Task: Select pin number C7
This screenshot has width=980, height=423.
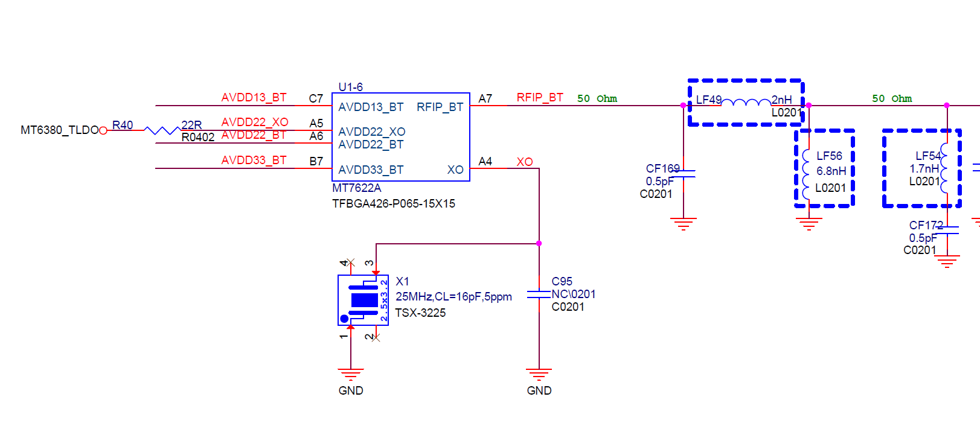Action: (316, 98)
